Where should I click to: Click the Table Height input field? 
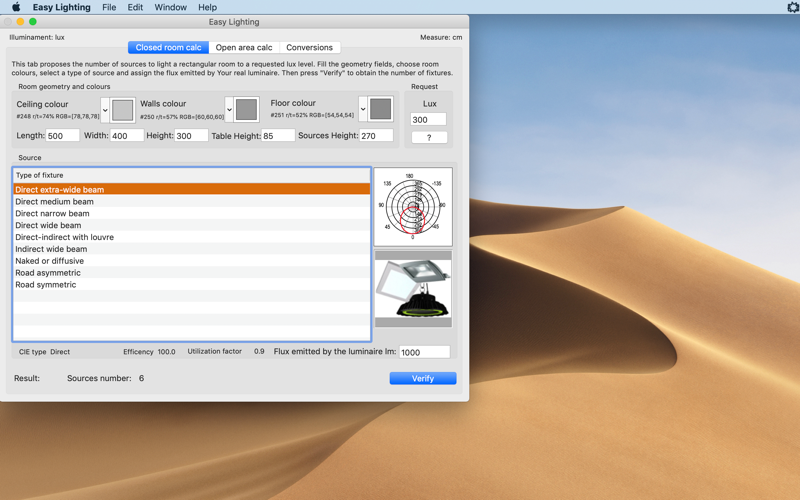point(278,136)
